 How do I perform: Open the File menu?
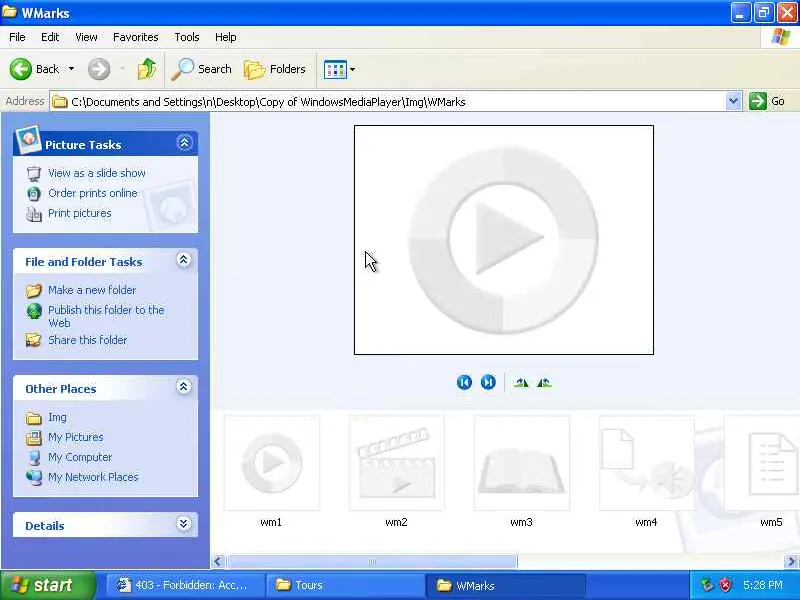(17, 37)
